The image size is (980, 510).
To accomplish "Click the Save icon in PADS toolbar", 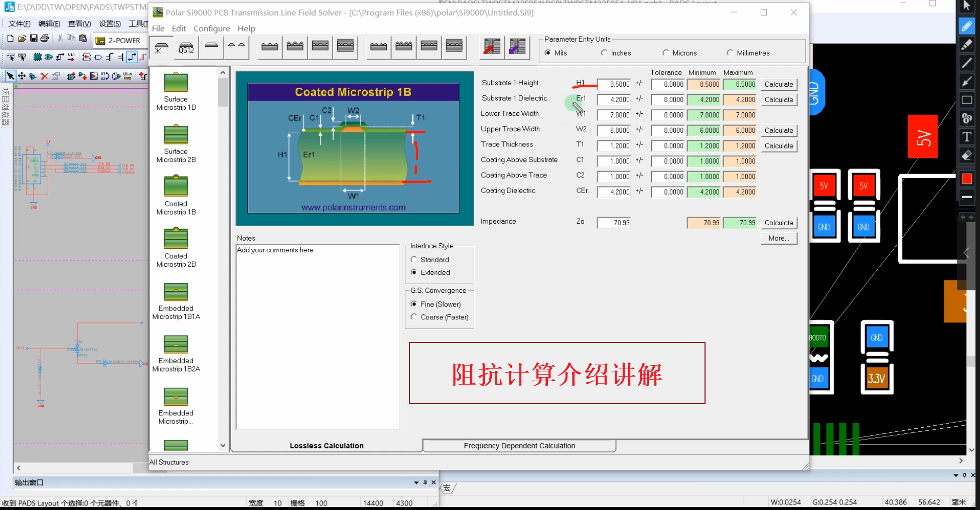I will pyautogui.click(x=34, y=38).
